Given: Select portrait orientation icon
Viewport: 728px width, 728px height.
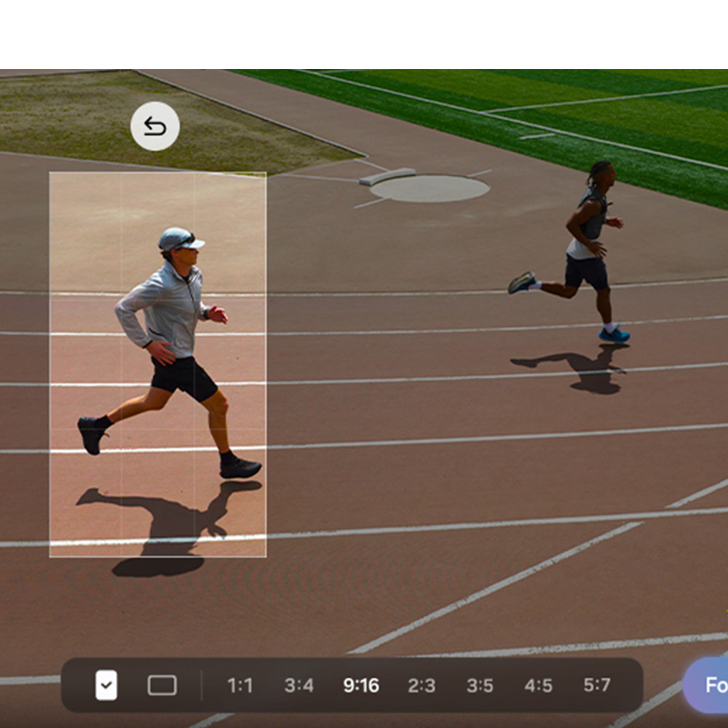Looking at the screenshot, I should [x=106, y=685].
